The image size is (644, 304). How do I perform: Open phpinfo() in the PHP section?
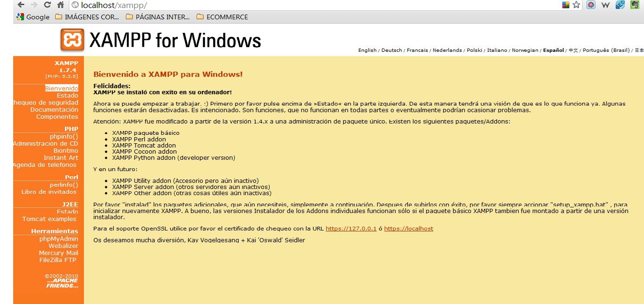[x=64, y=136]
